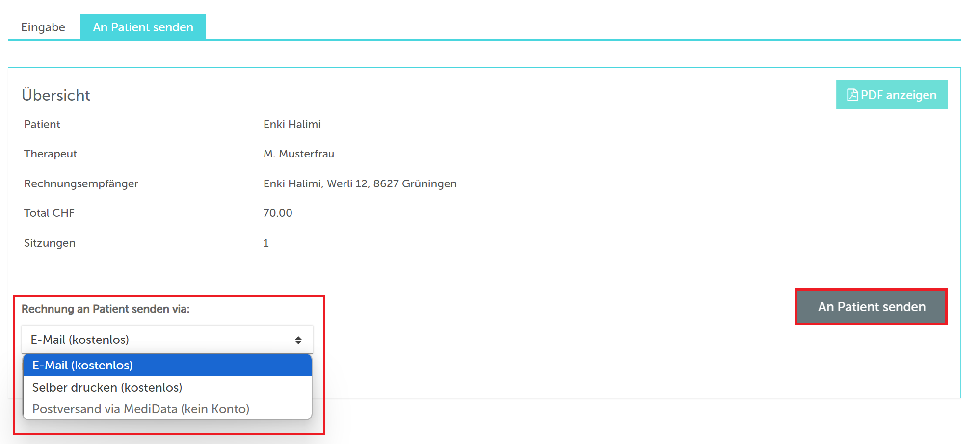Click the Patient label in Übersicht
Image resolution: width=980 pixels, height=444 pixels.
tap(42, 124)
